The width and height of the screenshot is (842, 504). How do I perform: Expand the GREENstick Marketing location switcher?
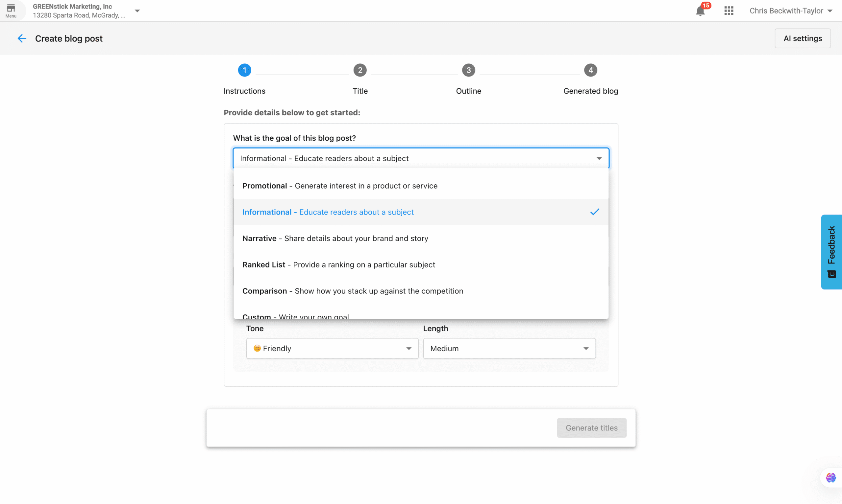137,11
